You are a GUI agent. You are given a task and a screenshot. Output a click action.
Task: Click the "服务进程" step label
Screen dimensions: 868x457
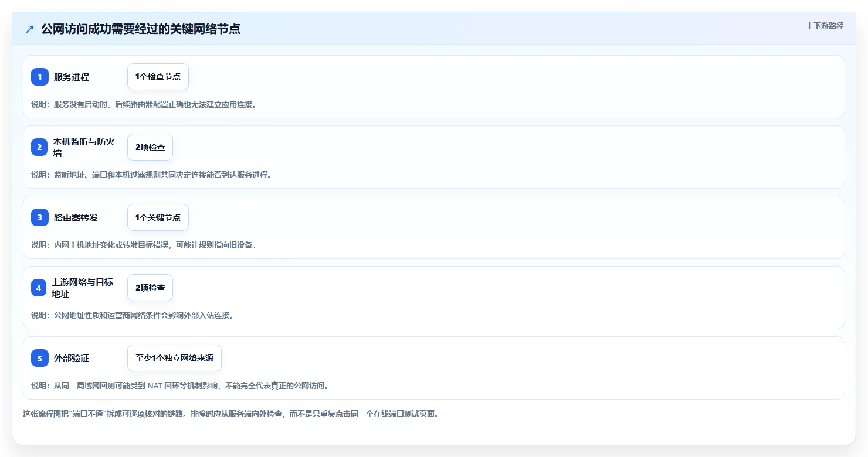click(72, 77)
